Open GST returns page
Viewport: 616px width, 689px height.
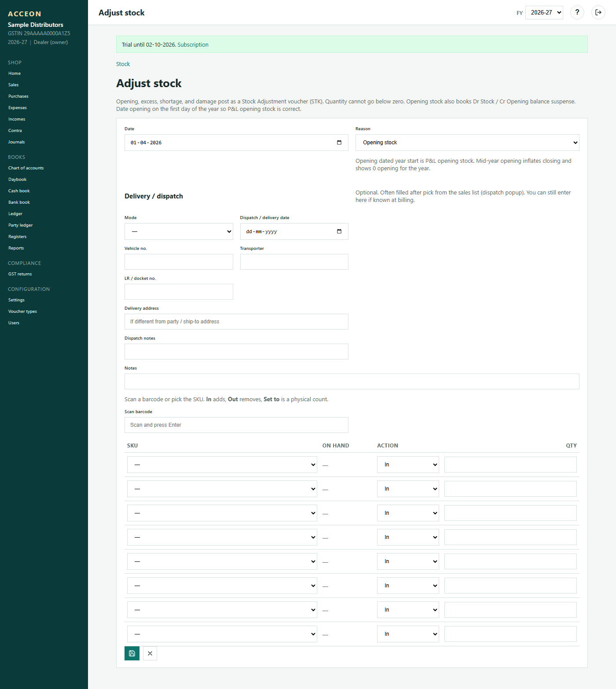(x=20, y=274)
